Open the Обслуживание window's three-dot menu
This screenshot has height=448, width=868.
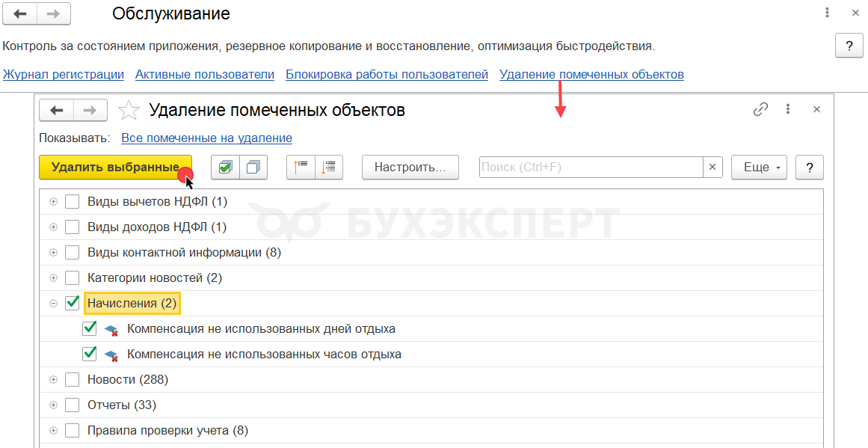tap(827, 13)
